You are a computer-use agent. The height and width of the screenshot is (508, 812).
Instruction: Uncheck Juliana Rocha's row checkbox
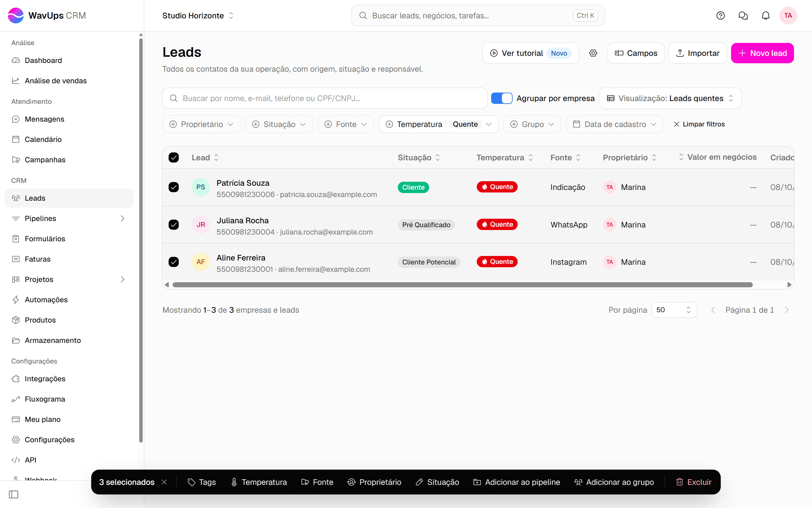pyautogui.click(x=173, y=225)
